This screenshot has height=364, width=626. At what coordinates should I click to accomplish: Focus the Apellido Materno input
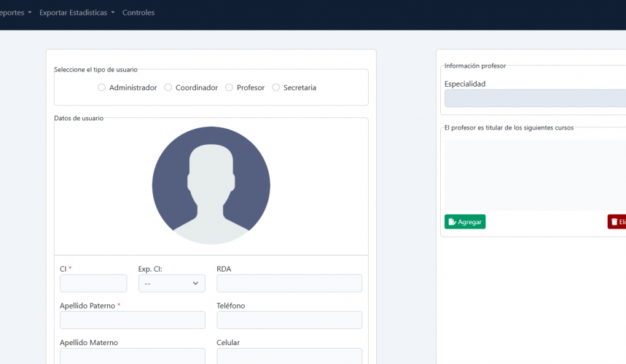coord(133,356)
